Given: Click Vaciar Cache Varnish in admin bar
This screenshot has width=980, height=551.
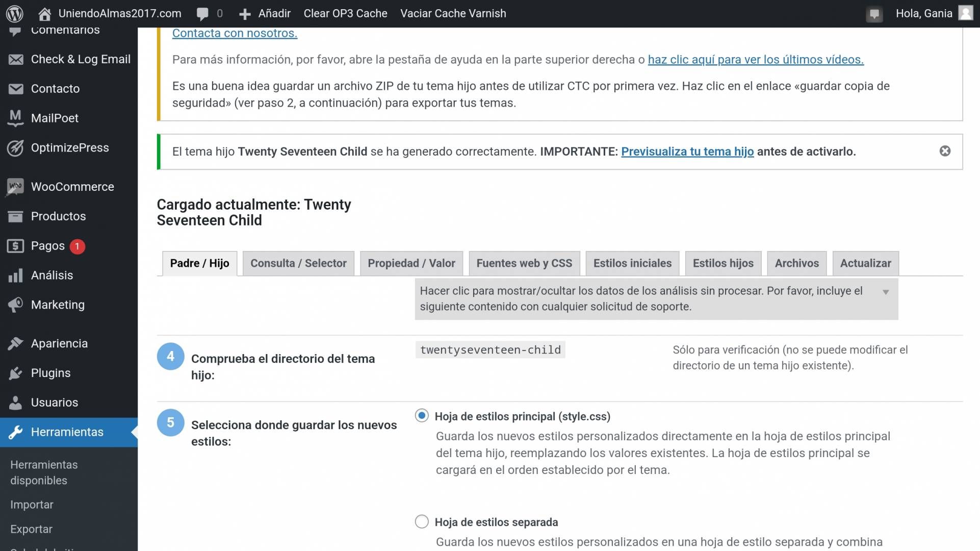Looking at the screenshot, I should pos(453,14).
